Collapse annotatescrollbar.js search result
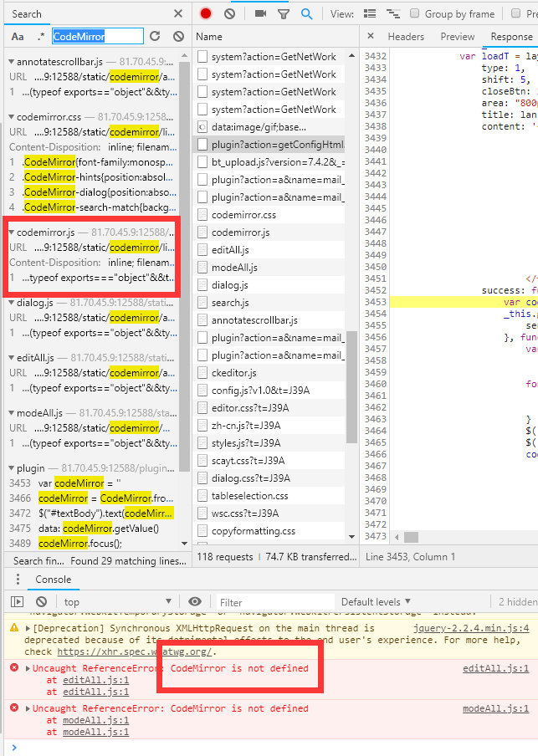This screenshot has height=756, width=538. 11,61
